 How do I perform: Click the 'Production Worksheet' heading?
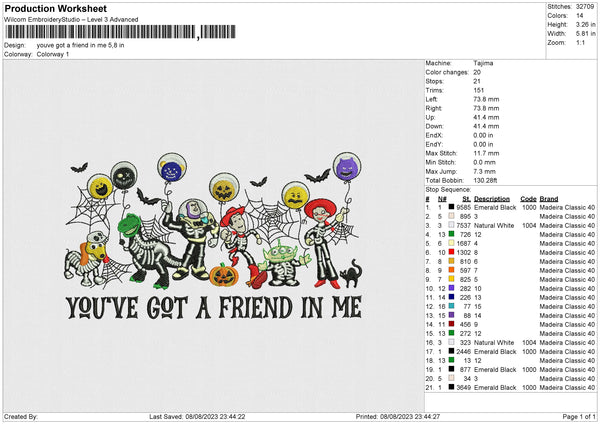pos(55,8)
